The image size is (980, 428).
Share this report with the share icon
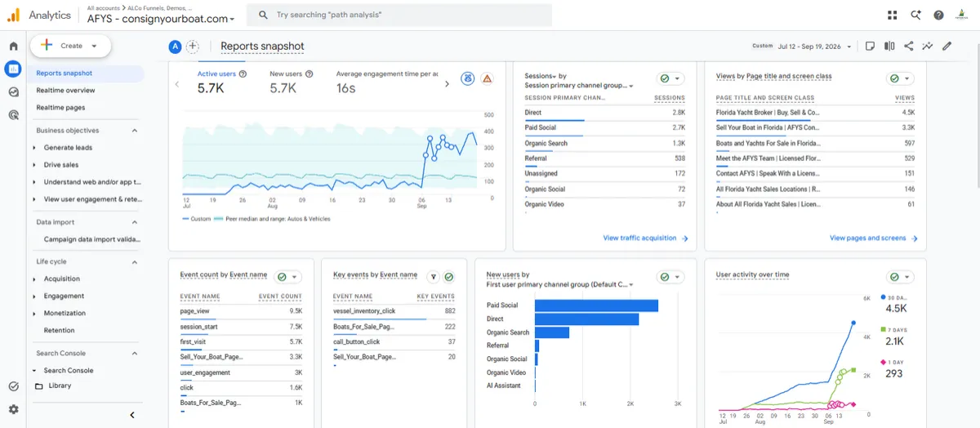[909, 46]
